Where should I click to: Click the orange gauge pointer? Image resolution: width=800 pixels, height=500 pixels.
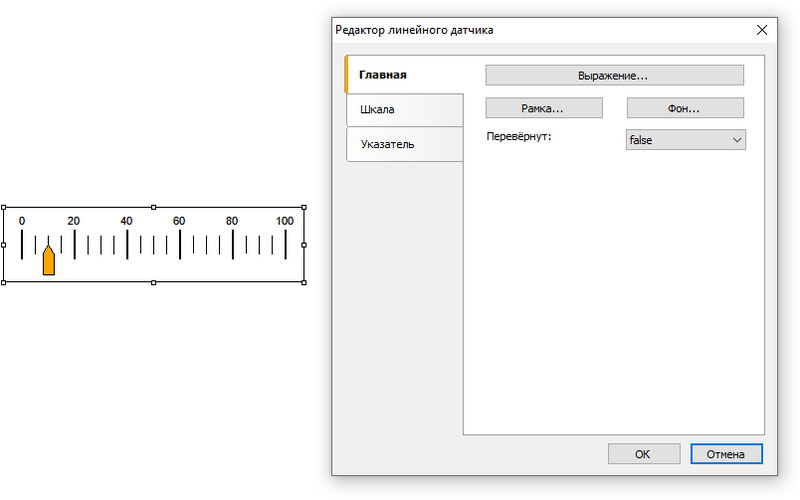tap(48, 260)
